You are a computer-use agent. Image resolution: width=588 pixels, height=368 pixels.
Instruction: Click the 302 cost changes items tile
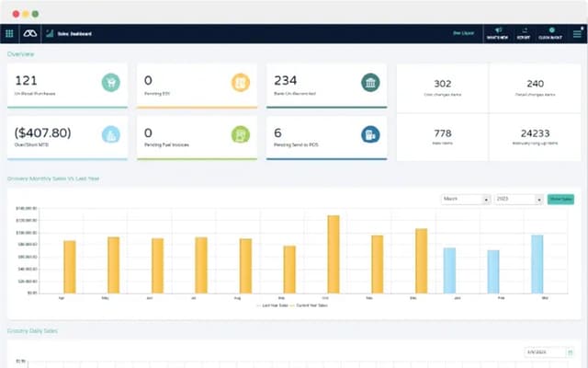tap(443, 88)
